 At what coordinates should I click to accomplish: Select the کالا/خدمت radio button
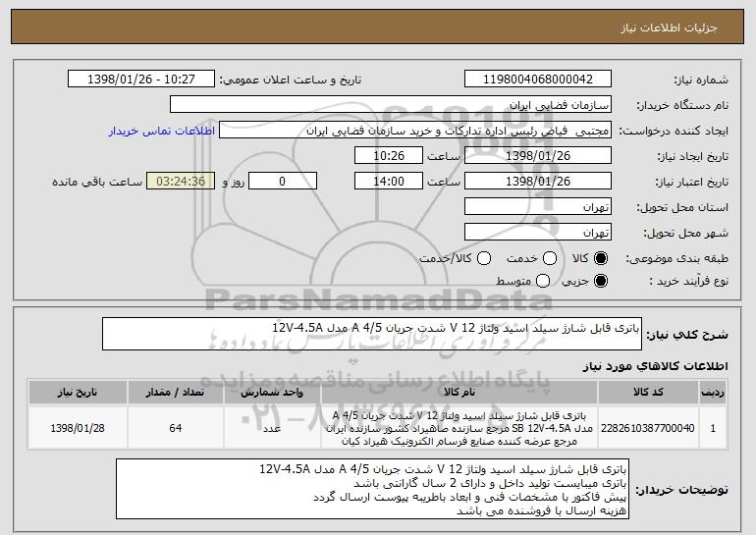(x=484, y=258)
